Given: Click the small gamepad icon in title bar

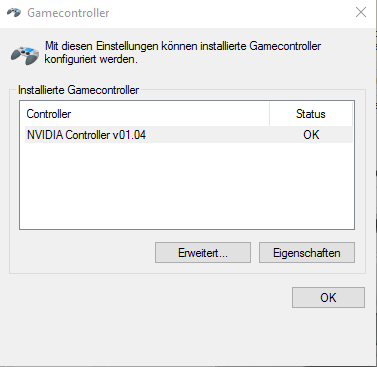Looking at the screenshot, I should pos(14,13).
